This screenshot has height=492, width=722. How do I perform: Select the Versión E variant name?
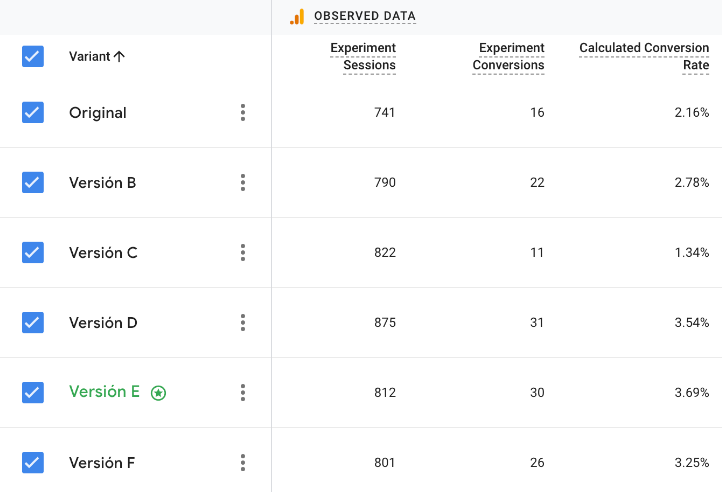coord(104,392)
